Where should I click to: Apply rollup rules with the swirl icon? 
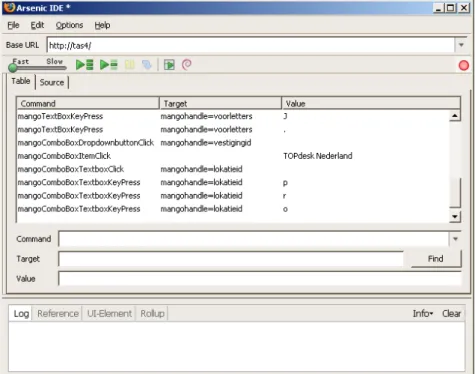(x=187, y=65)
